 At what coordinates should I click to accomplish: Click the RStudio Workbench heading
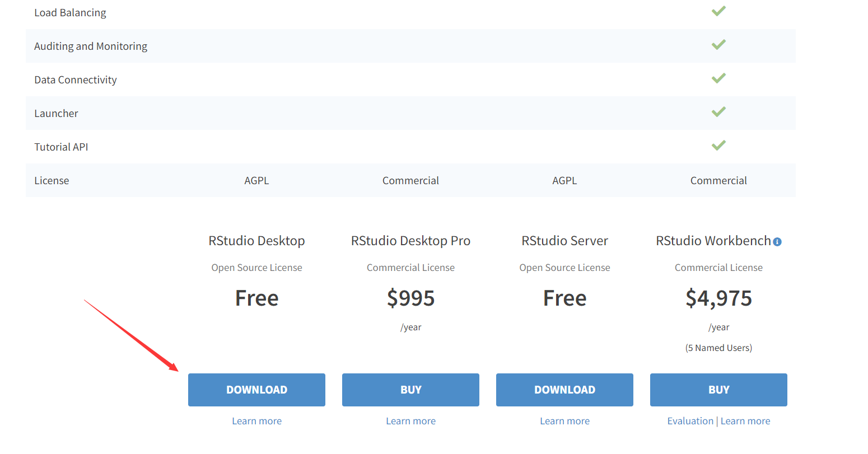pos(713,241)
